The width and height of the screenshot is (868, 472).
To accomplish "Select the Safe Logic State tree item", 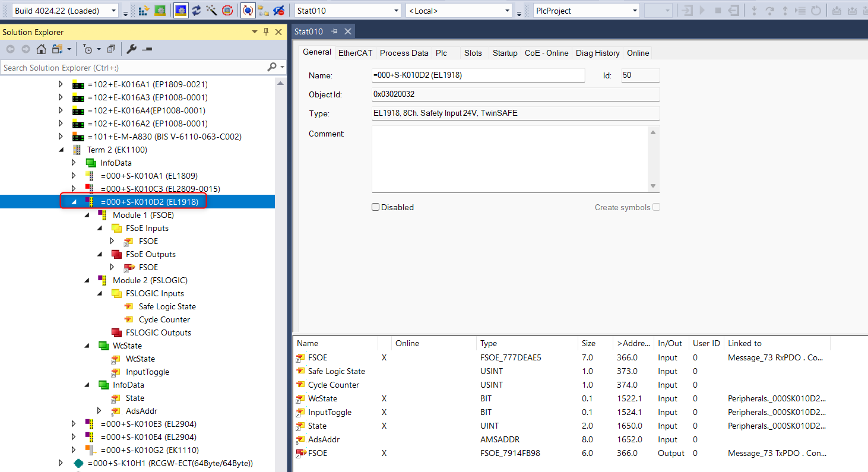I will coord(167,306).
